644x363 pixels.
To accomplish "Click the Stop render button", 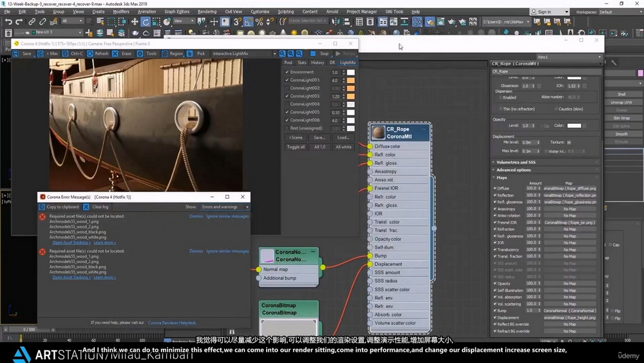I will pos(320,54).
